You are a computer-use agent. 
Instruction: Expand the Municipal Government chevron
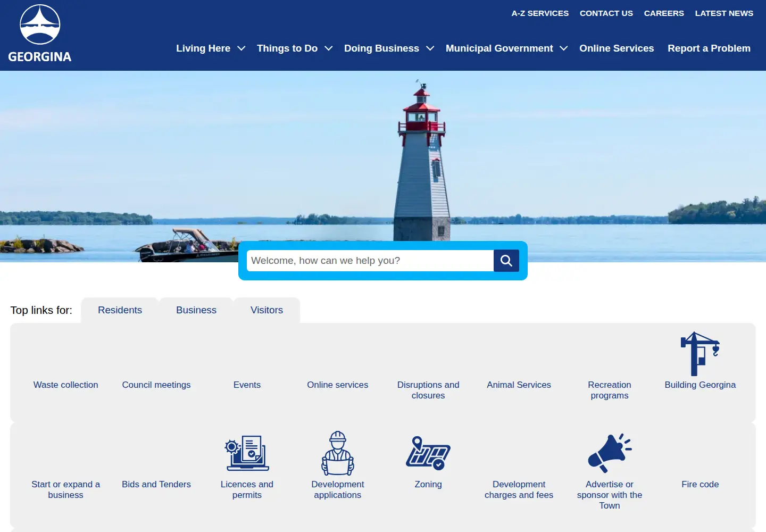click(x=564, y=48)
